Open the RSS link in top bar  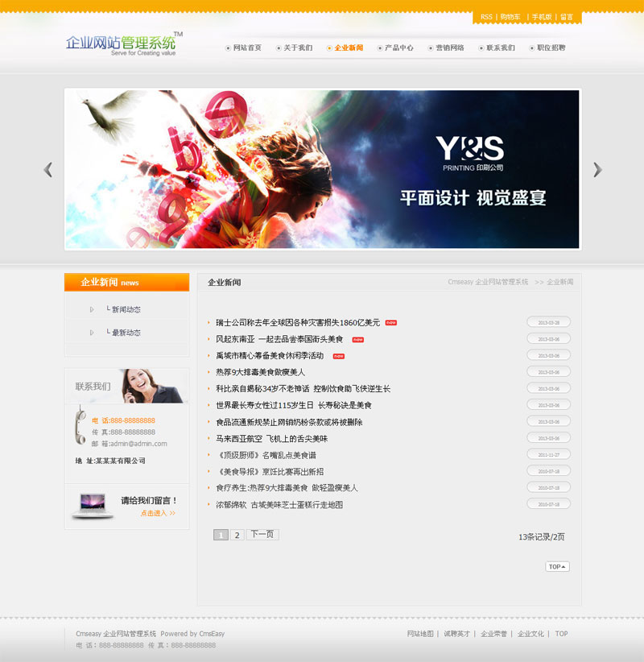[x=486, y=17]
